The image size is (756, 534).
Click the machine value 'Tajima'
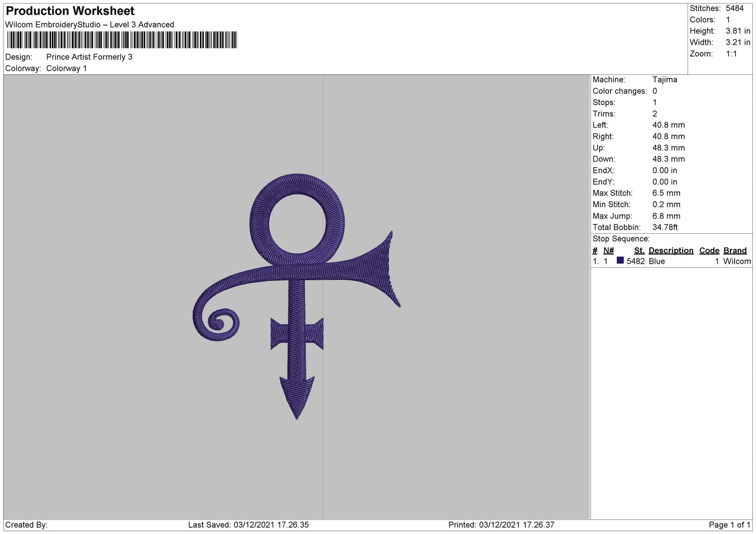pos(664,79)
